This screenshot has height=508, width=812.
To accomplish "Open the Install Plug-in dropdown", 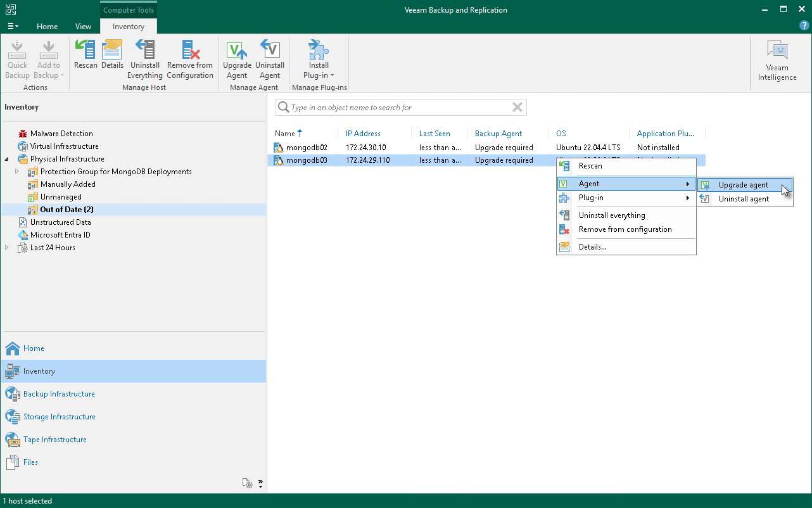I will tap(319, 65).
